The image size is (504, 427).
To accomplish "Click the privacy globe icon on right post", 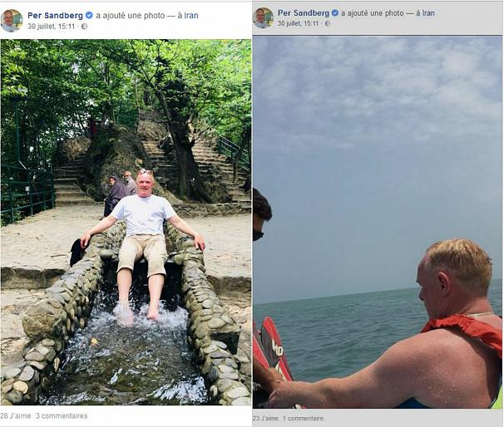I will pyautogui.click(x=326, y=23).
